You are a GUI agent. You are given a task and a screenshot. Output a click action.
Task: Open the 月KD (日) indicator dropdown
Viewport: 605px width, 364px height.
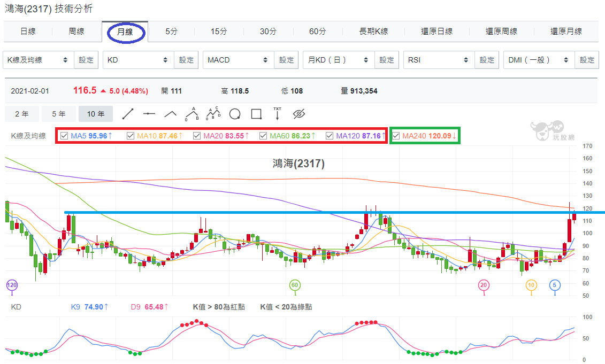339,60
